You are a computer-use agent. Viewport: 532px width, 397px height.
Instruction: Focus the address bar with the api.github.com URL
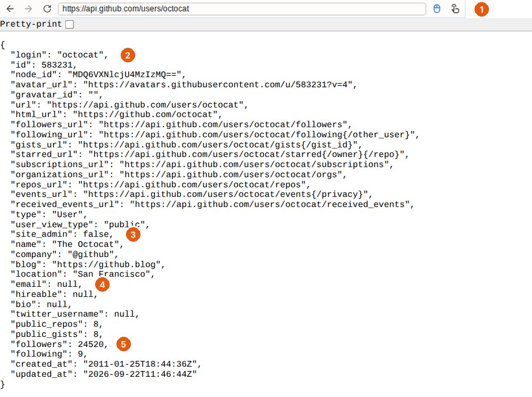click(242, 9)
